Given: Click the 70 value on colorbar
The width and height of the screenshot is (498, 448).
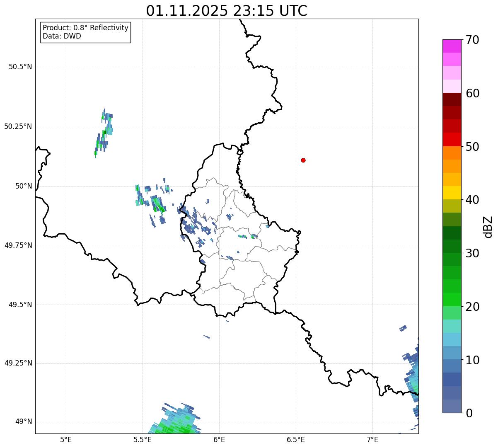Looking at the screenshot, I should [x=472, y=40].
